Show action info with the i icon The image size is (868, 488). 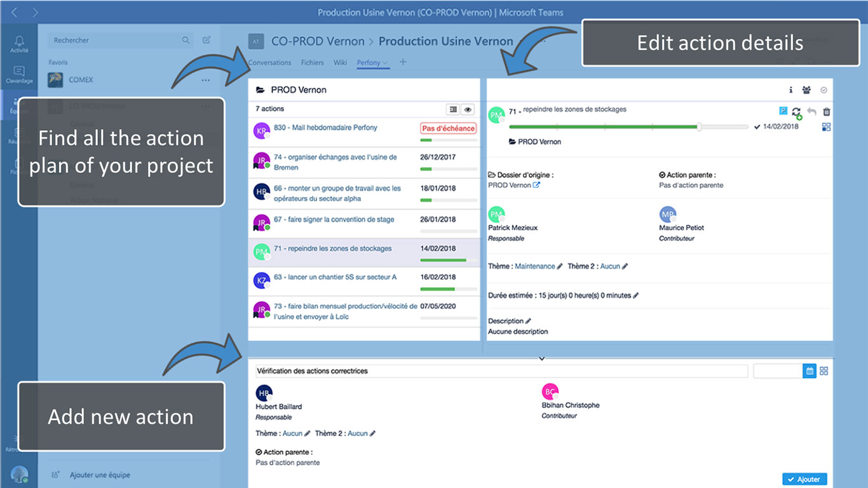click(x=790, y=90)
